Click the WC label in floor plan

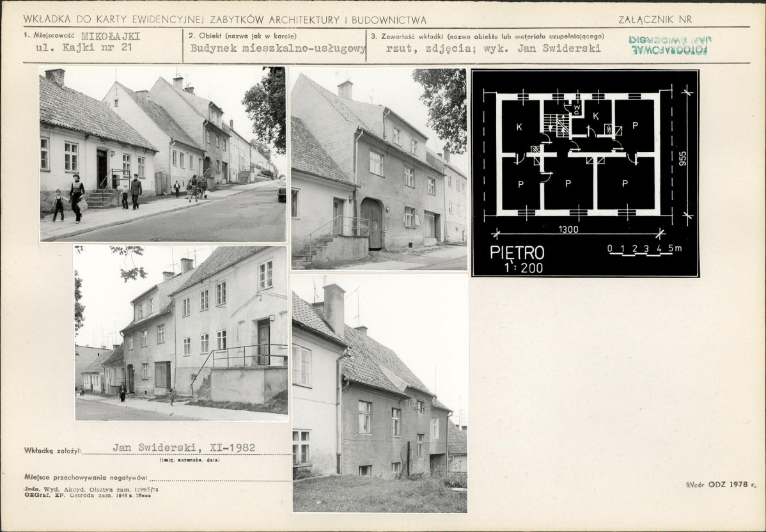pyautogui.click(x=577, y=109)
